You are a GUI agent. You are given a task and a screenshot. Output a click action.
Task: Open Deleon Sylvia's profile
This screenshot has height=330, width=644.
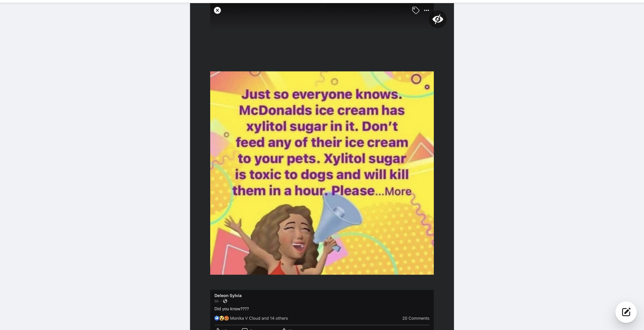228,296
